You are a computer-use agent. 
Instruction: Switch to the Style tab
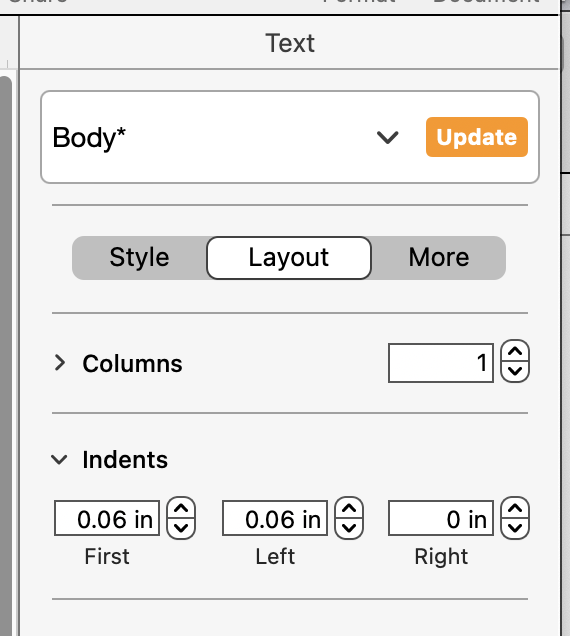pos(139,258)
